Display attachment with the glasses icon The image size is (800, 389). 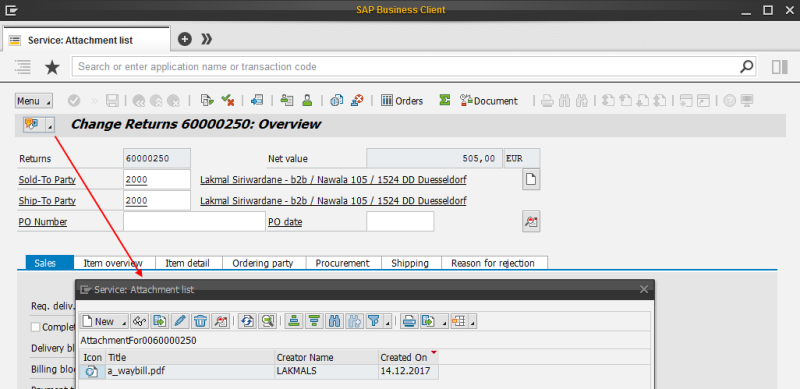(139, 321)
